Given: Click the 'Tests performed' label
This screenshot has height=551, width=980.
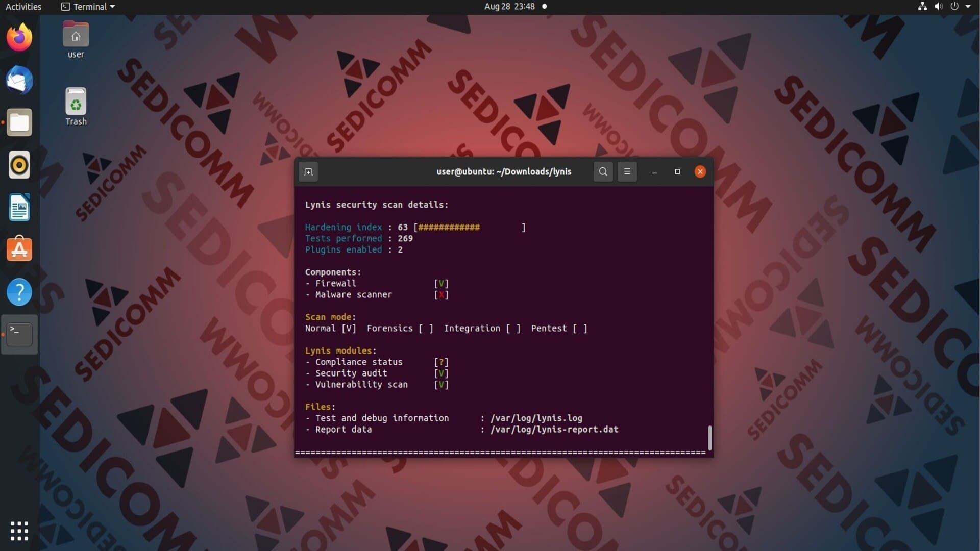Looking at the screenshot, I should [x=344, y=239].
